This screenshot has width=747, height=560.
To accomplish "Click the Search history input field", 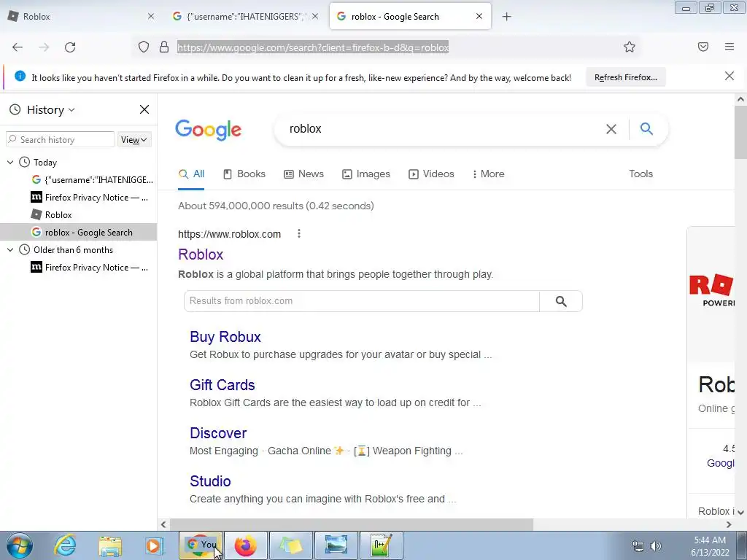I will click(x=60, y=139).
